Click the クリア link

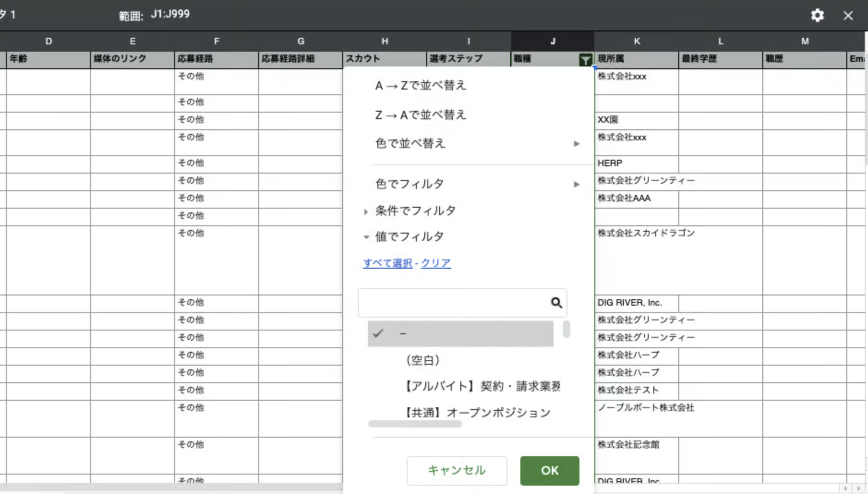(435, 263)
